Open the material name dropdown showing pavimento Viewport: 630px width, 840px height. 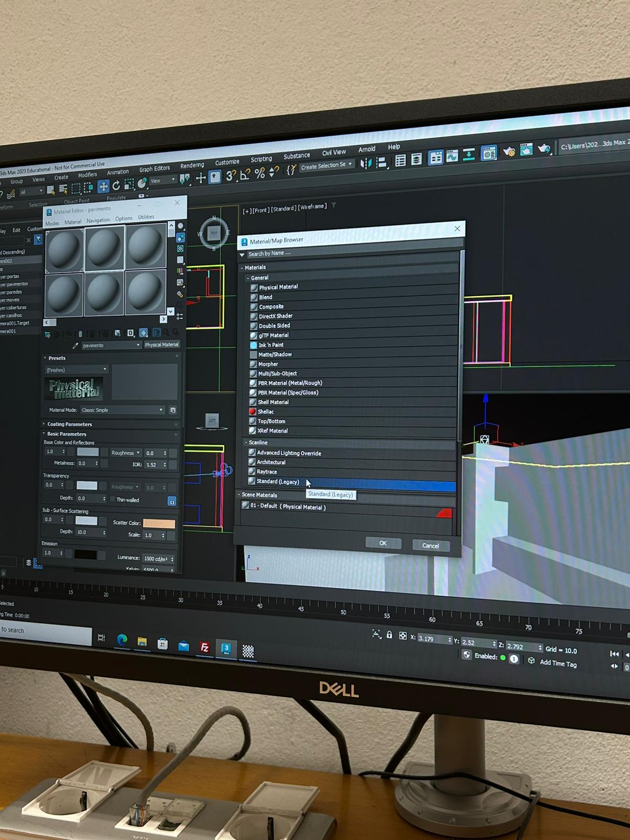112,345
